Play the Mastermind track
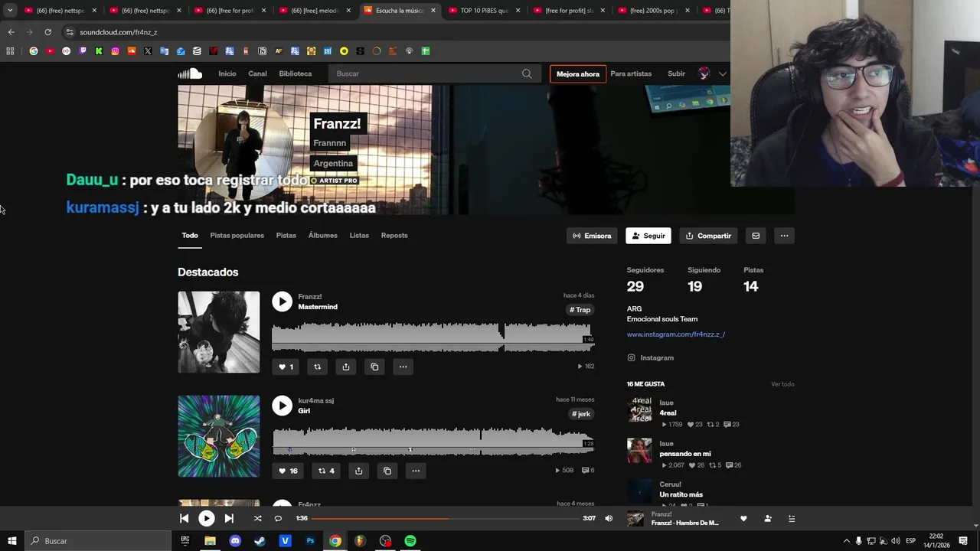 (283, 302)
